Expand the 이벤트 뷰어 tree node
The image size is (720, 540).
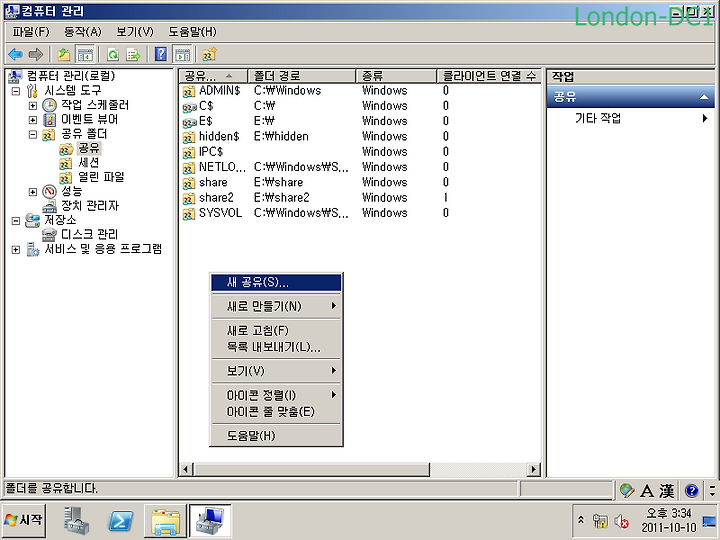coord(33,120)
